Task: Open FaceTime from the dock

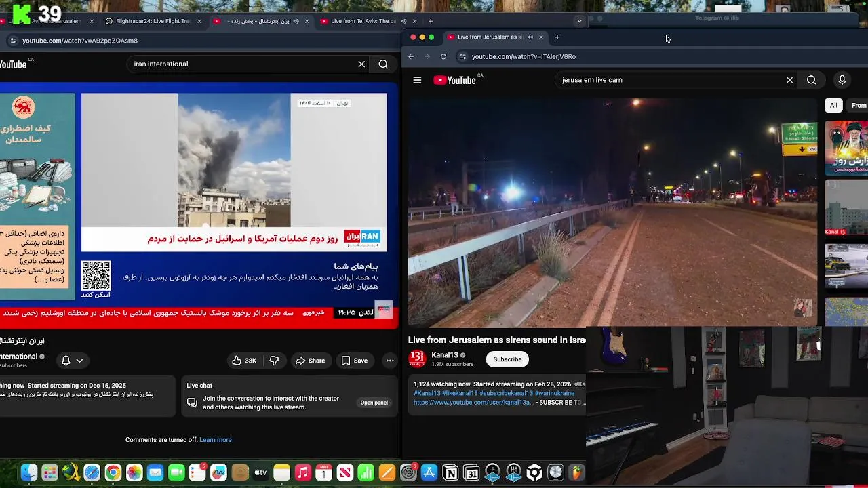Action: coord(176,473)
